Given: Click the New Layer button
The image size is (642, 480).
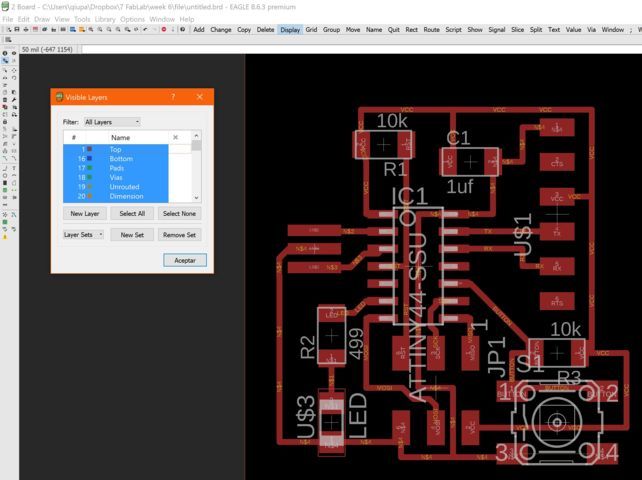Looking at the screenshot, I should pos(85,213).
